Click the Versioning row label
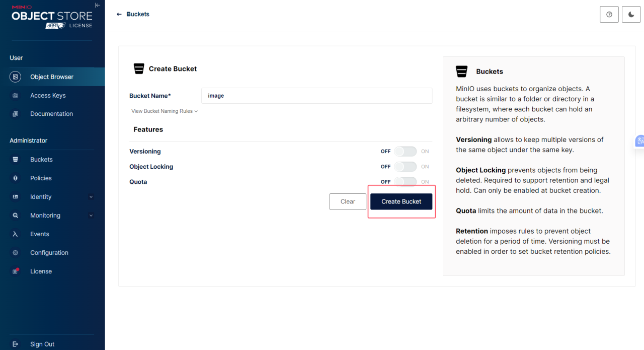Image resolution: width=644 pixels, height=350 pixels. coord(145,152)
